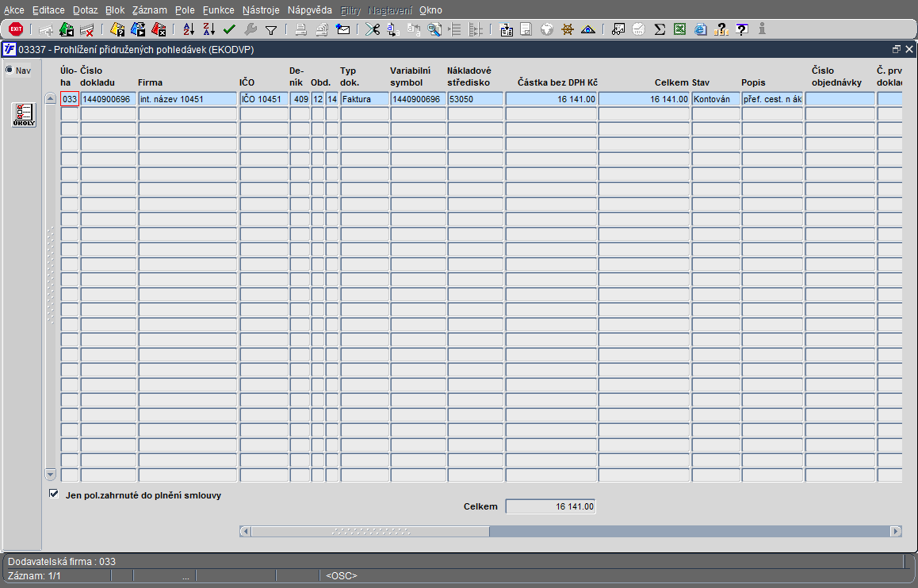The height and width of the screenshot is (588, 918).
Task: Click the funnel filter icon
Action: (x=271, y=29)
